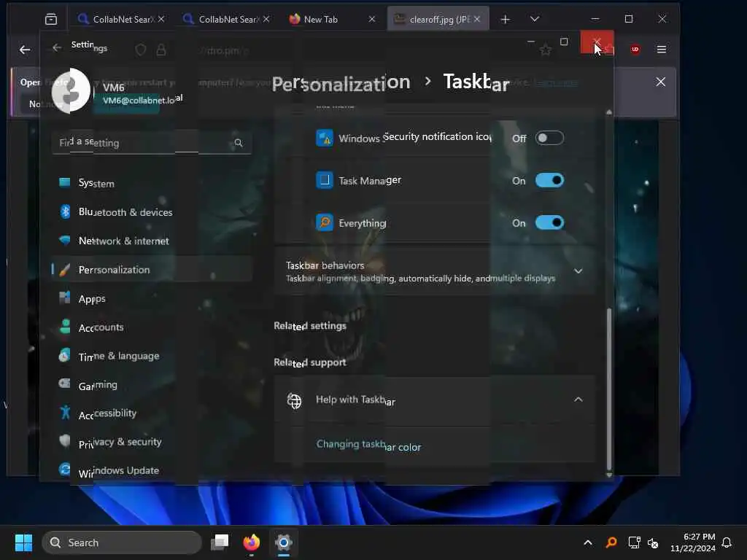
Task: Click the Windows Update refresh icon
Action: pyautogui.click(x=65, y=470)
